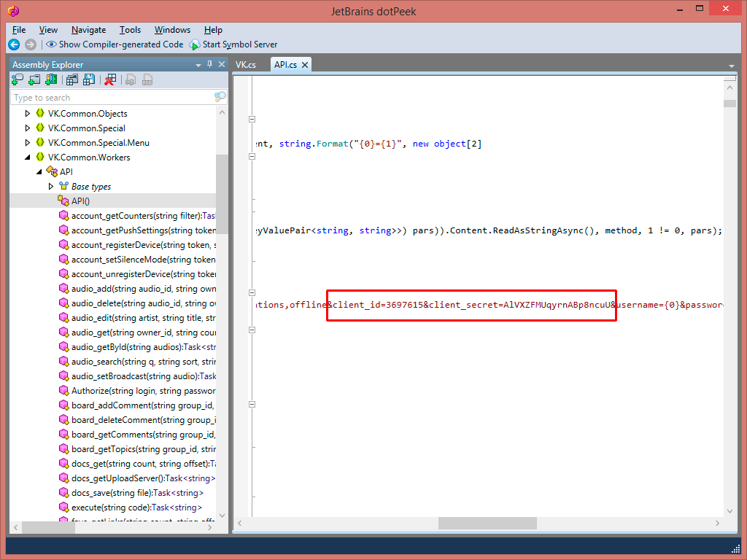
Task: Click the board_getComments method icon
Action: coord(63,435)
